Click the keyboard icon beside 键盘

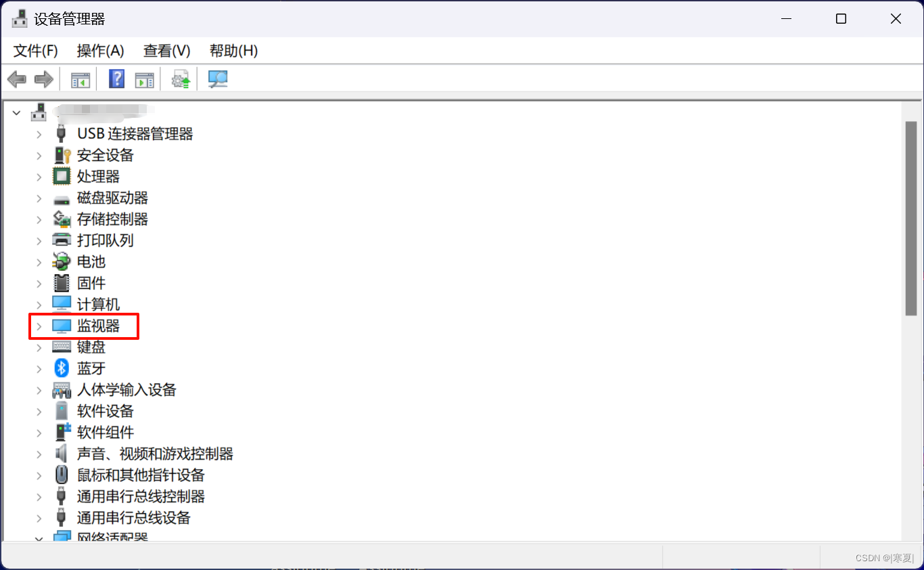click(61, 347)
